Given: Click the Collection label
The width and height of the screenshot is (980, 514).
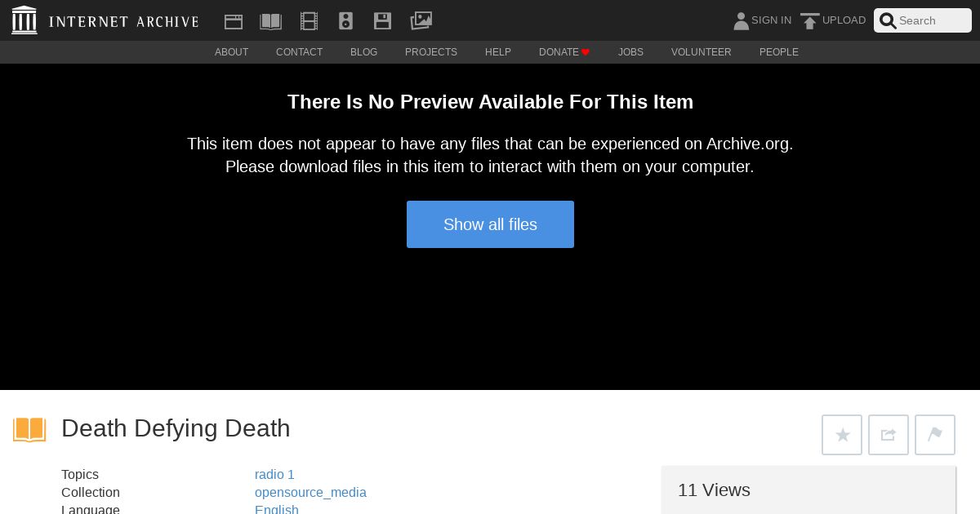Looking at the screenshot, I should (x=91, y=493).
